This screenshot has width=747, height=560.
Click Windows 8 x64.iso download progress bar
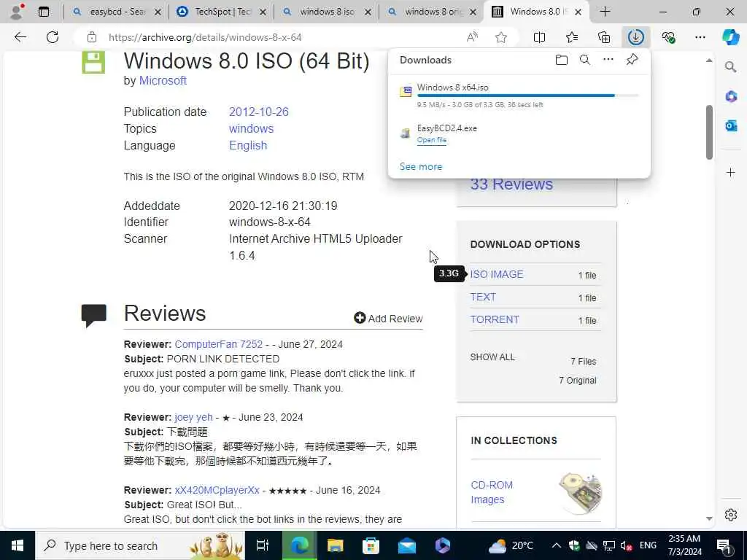pos(528,96)
